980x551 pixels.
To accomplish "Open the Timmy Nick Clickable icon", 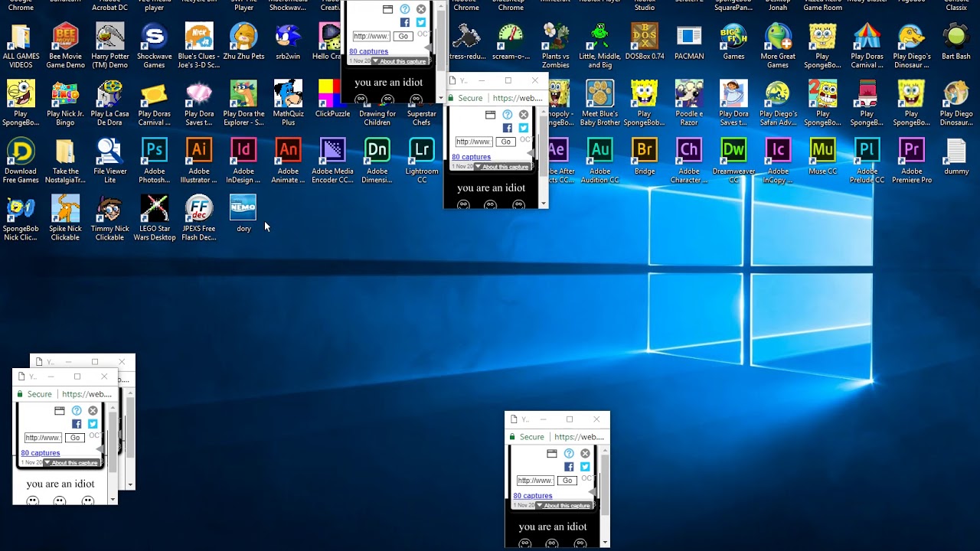I will [109, 218].
